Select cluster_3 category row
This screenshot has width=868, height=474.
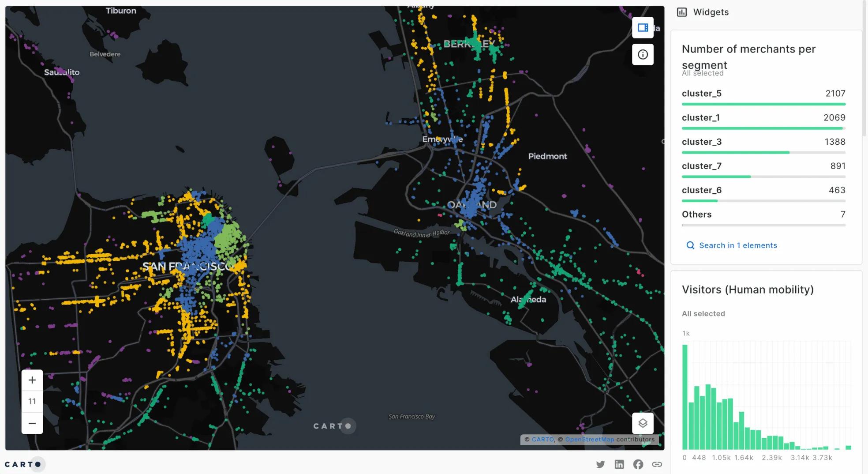tap(763, 143)
